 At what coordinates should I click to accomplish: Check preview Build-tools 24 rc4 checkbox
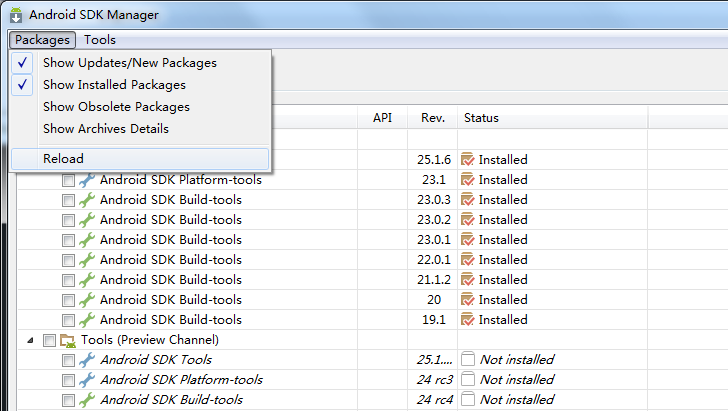pyautogui.click(x=68, y=400)
